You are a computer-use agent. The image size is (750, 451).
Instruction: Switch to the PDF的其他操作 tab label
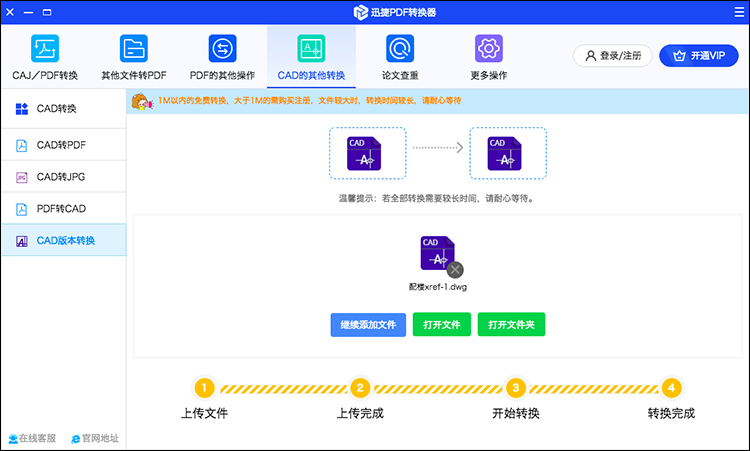(222, 76)
